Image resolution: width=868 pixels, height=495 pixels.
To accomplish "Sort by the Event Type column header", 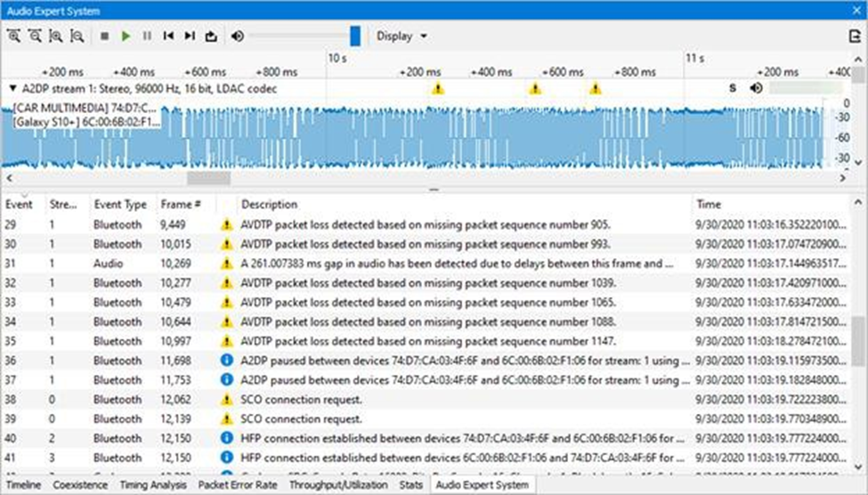I will click(x=120, y=204).
